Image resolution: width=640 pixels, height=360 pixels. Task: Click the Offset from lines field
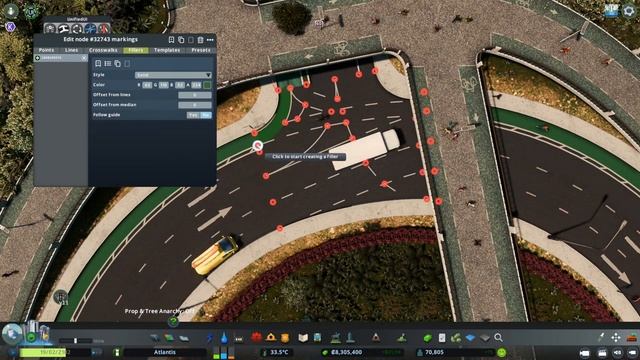[x=195, y=95]
